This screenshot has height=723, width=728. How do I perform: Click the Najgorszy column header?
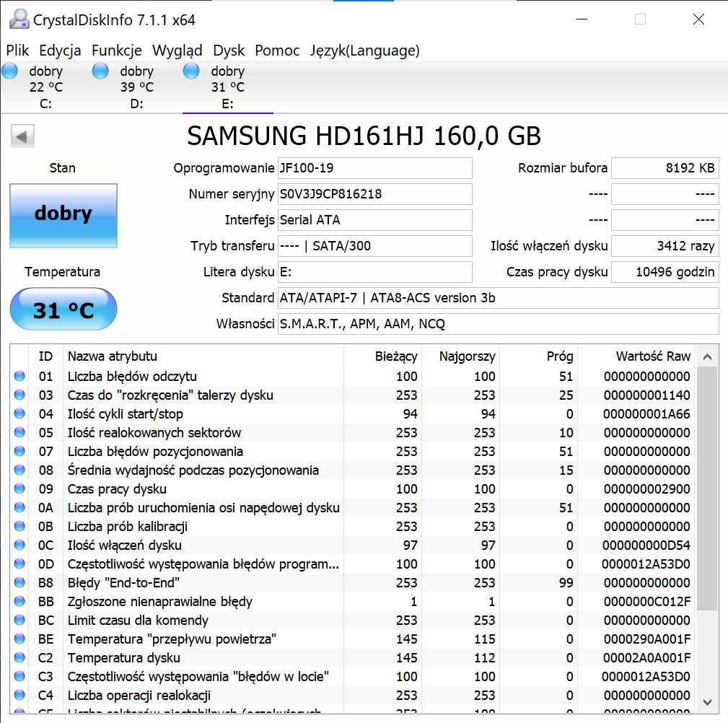coord(460,356)
